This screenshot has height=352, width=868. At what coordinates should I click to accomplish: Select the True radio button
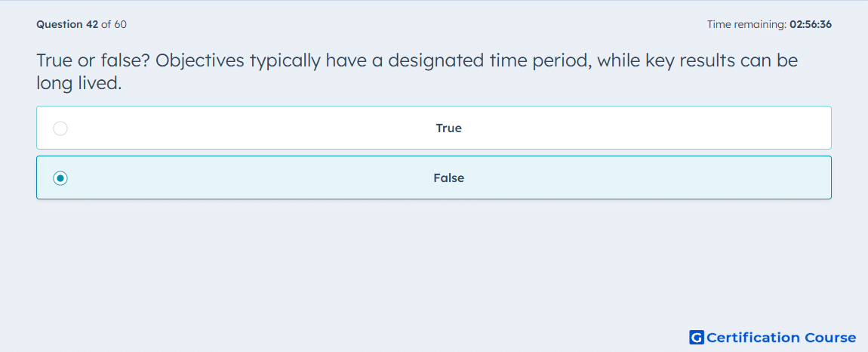[60, 128]
